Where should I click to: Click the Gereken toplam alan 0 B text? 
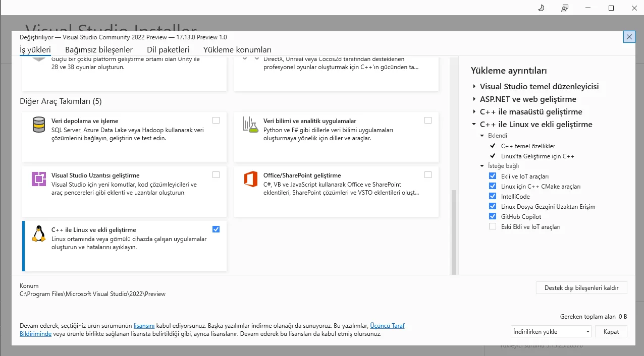[594, 317]
